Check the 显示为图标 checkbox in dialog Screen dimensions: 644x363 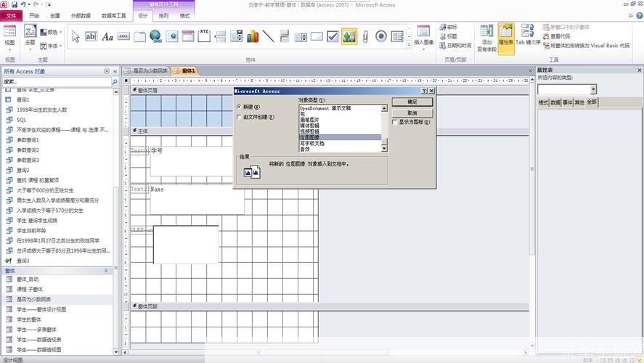tap(395, 122)
